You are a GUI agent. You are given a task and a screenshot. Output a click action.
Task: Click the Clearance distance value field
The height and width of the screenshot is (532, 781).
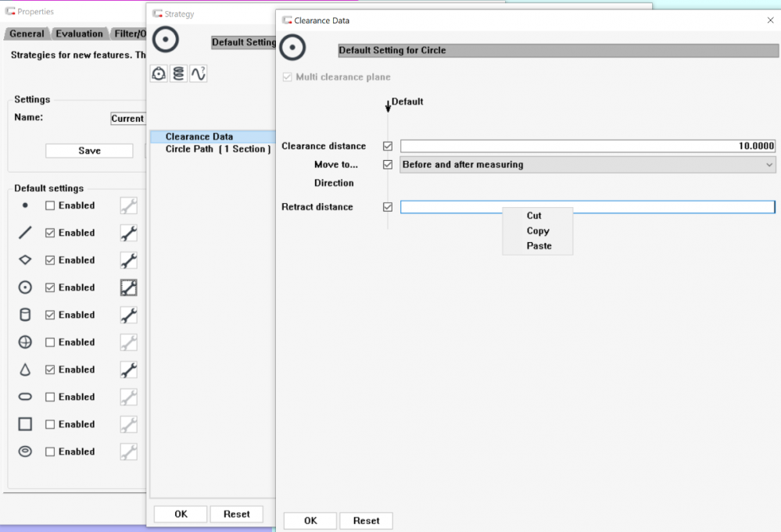[x=587, y=146]
